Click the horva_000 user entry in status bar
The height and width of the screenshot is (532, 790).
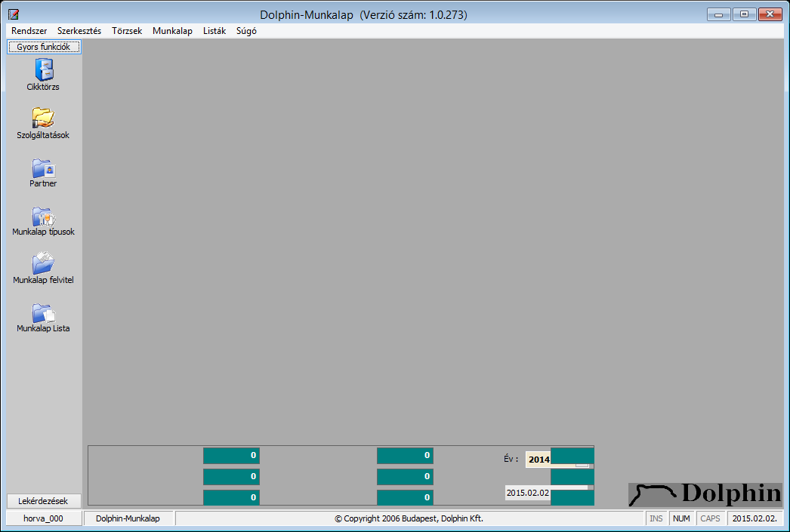(43, 518)
